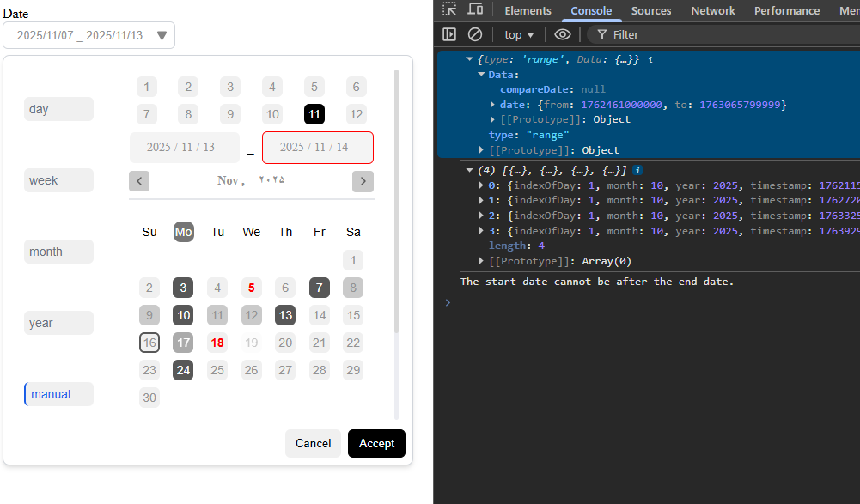The image size is (860, 504).
Task: Select day 13 in the calendar
Action: click(x=285, y=315)
